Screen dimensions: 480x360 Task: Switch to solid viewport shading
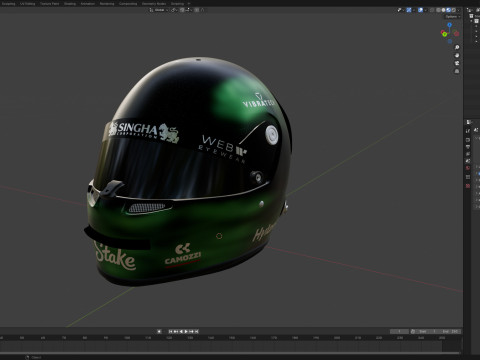click(x=443, y=10)
